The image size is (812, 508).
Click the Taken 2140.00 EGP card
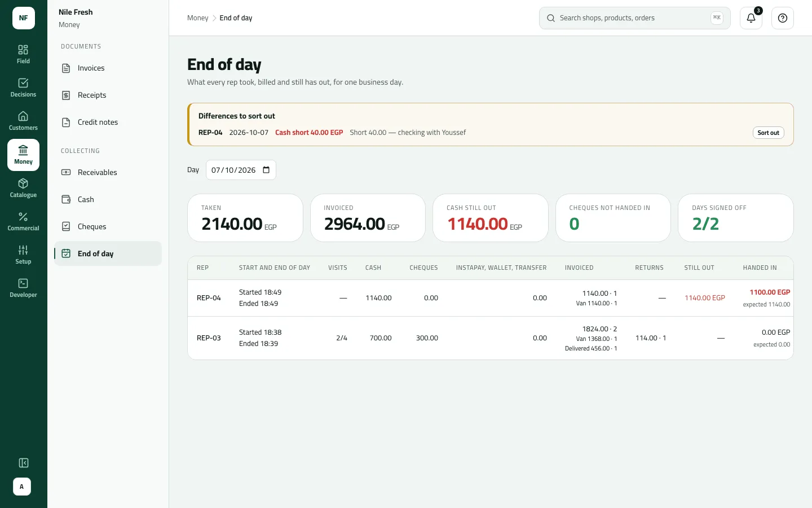pos(245,218)
